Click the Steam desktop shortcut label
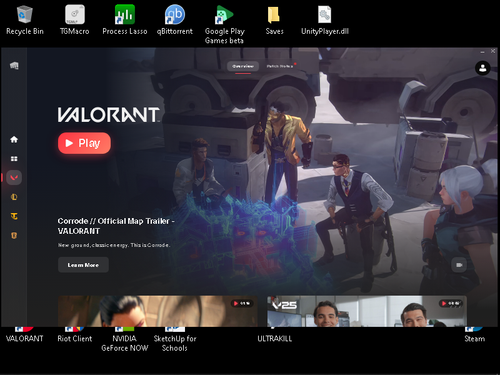Screen dimensions: 500x375 475,339
